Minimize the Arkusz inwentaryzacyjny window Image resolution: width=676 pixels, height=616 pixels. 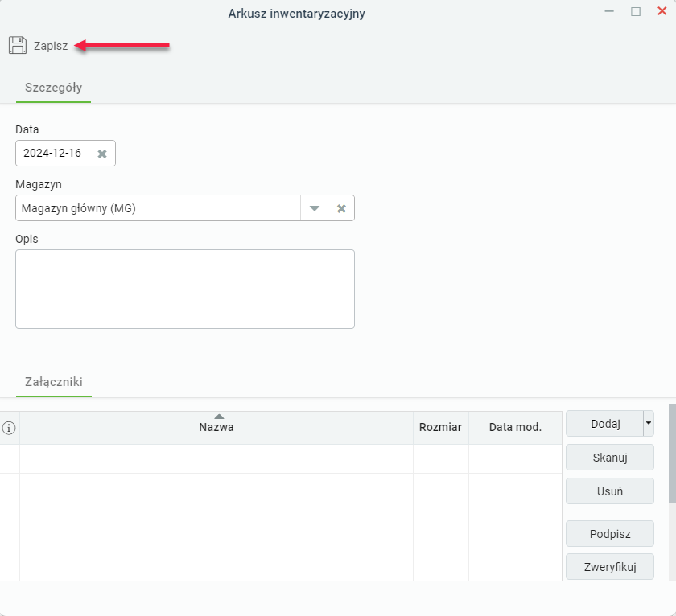(609, 11)
